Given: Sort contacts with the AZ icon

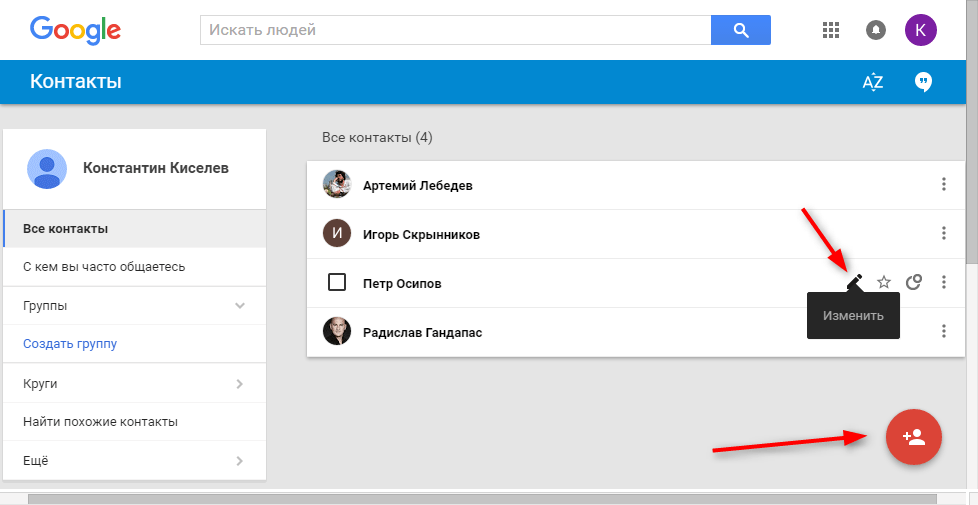Looking at the screenshot, I should pos(873,82).
